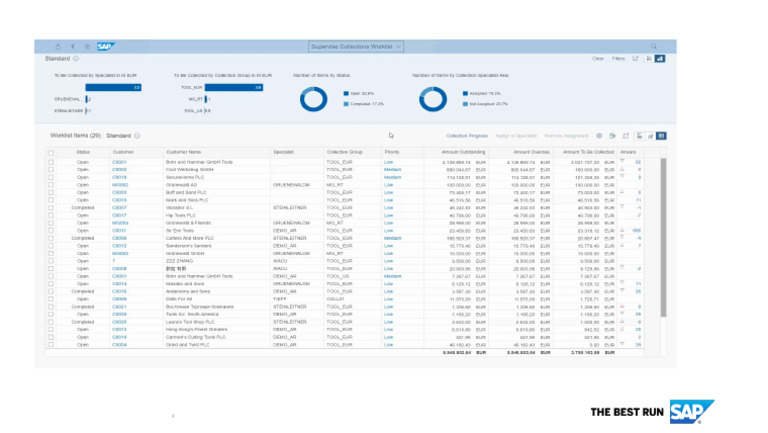Screen dimensions: 768x433
Task: Open the Amount To Be Collected header
Action: (x=585, y=152)
